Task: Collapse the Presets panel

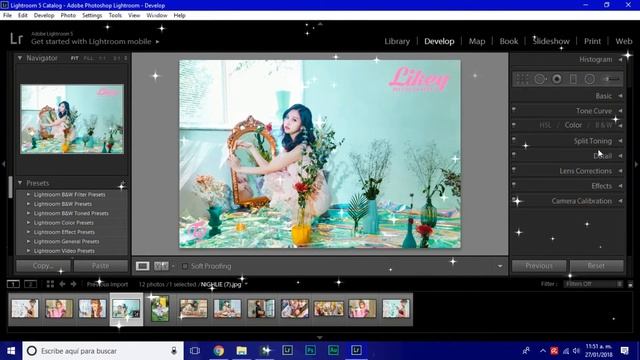Action: pyautogui.click(x=20, y=183)
